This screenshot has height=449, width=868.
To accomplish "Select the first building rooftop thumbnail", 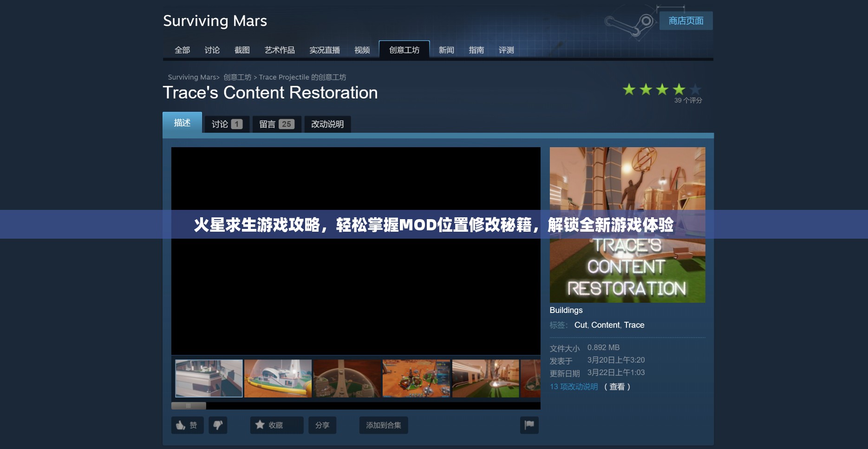I will coord(209,378).
